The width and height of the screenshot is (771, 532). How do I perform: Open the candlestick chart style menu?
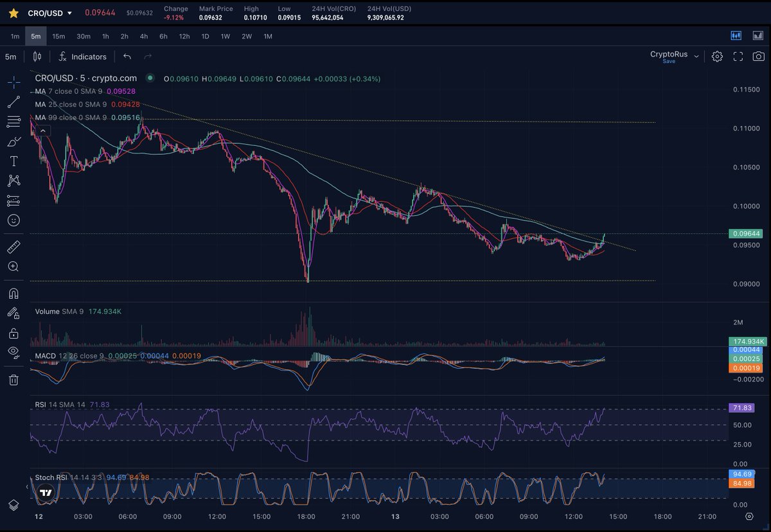[x=37, y=57]
